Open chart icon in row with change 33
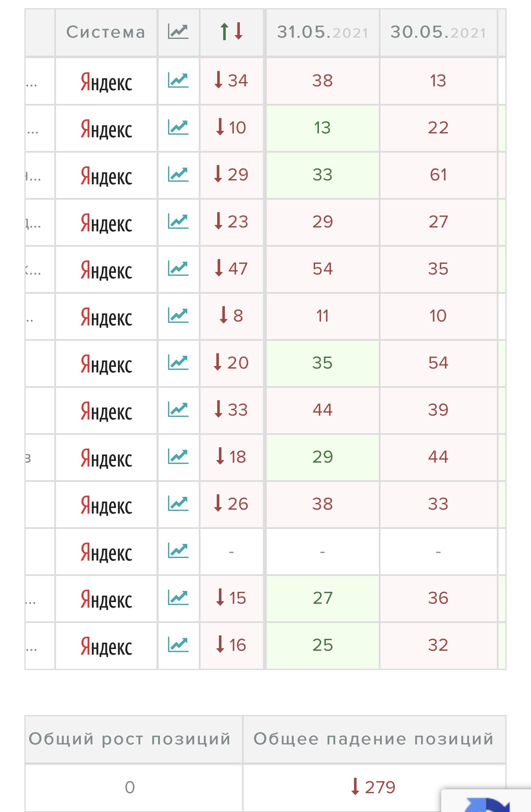Viewport: 531px width, 812px height. 178,410
